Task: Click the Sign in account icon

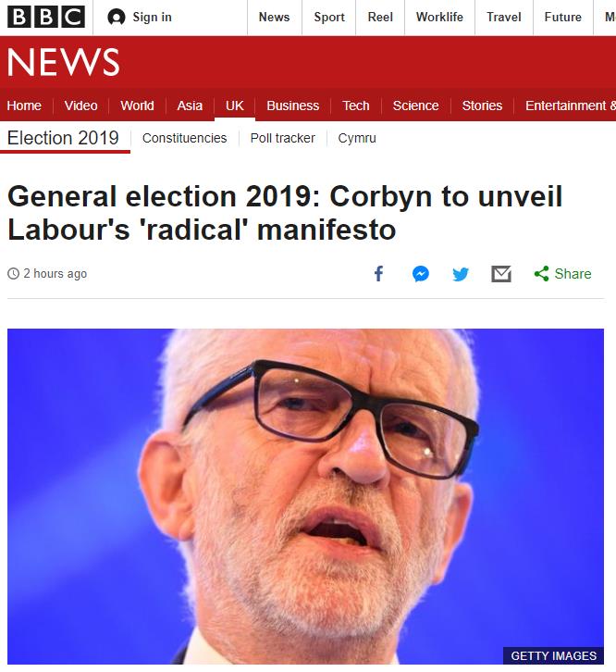Action: pos(117,17)
